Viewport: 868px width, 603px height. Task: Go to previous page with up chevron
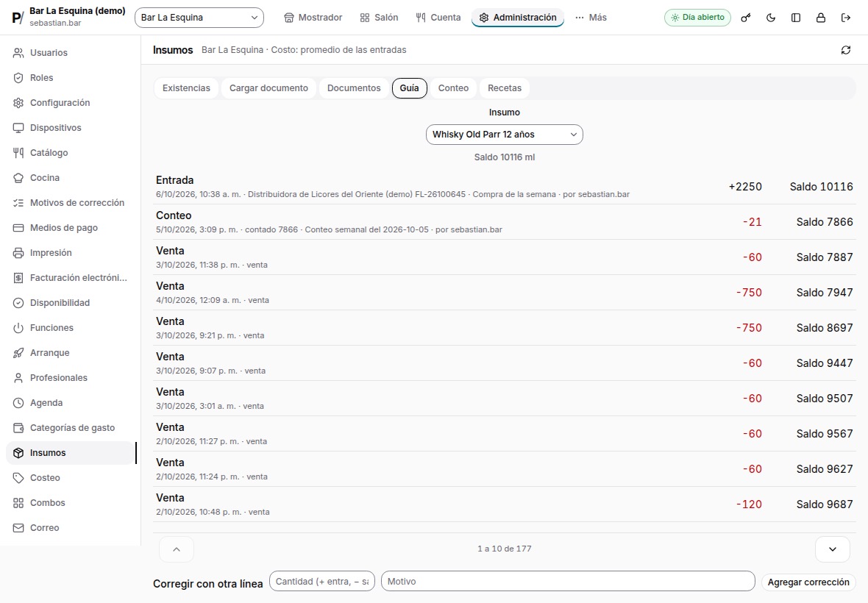point(177,549)
